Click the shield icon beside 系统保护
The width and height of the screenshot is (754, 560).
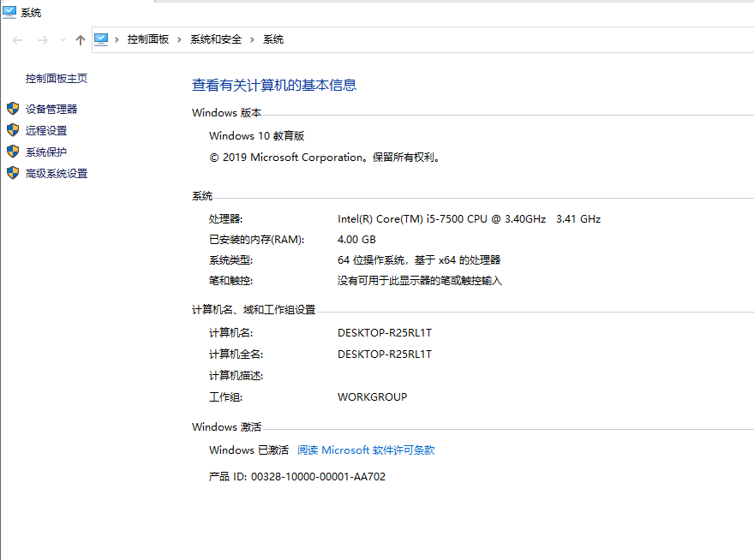(13, 152)
